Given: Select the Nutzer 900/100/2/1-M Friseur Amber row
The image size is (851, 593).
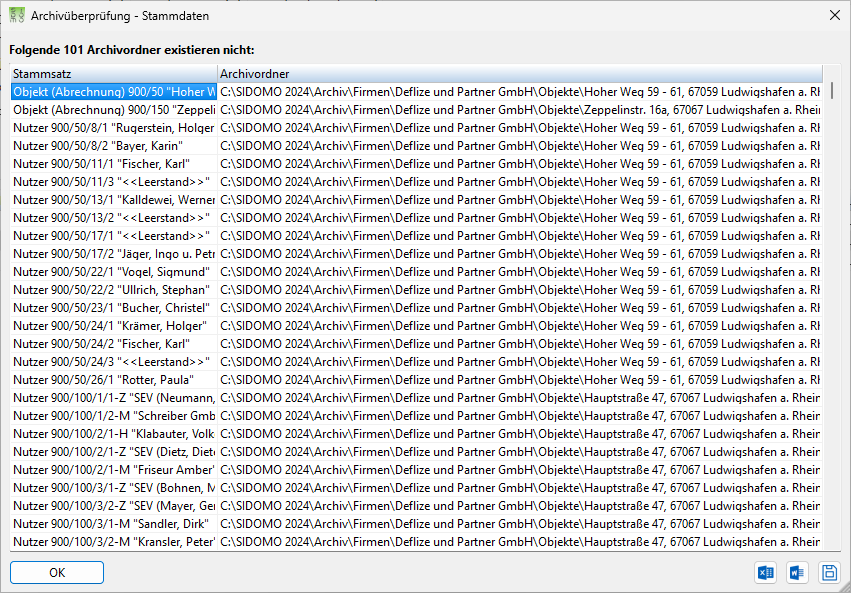Looking at the screenshot, I should click(x=416, y=470).
